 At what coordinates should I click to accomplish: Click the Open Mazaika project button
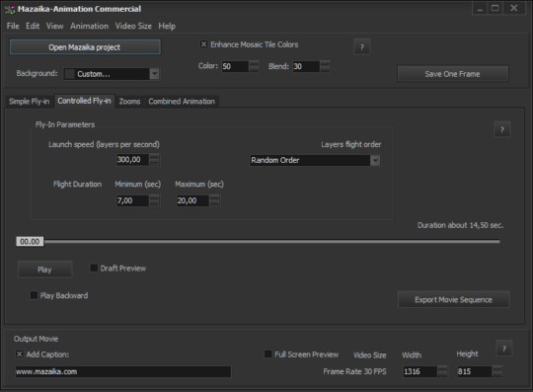click(x=85, y=47)
